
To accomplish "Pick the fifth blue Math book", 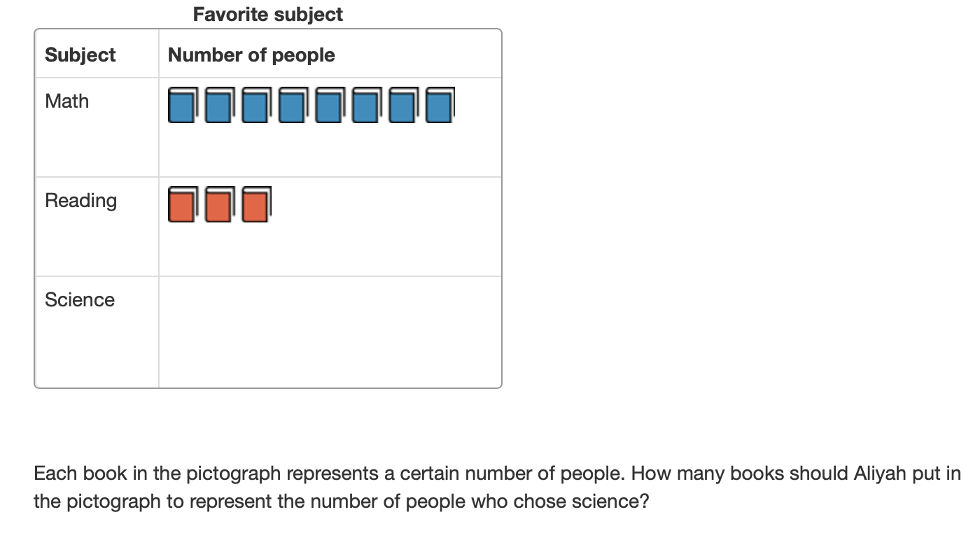I will pyautogui.click(x=329, y=106).
